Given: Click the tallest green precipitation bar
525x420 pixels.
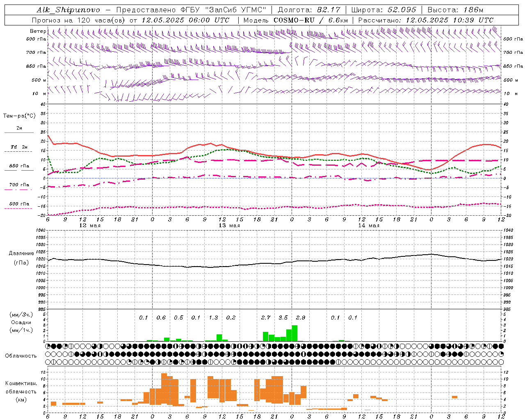Looking at the screenshot, I should 294,333.
